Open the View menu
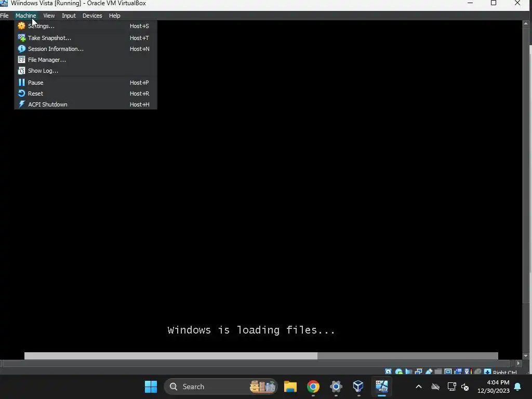This screenshot has height=399, width=532. click(x=49, y=16)
